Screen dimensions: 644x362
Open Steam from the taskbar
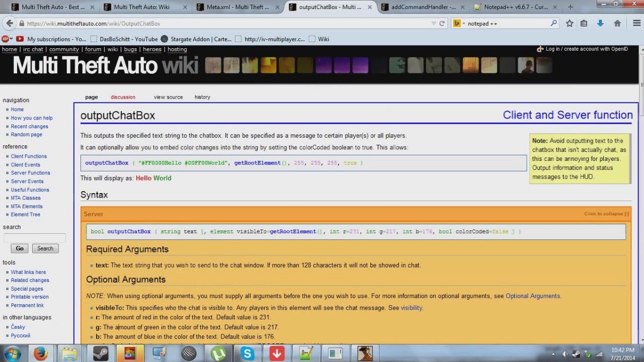pyautogui.click(x=100, y=353)
